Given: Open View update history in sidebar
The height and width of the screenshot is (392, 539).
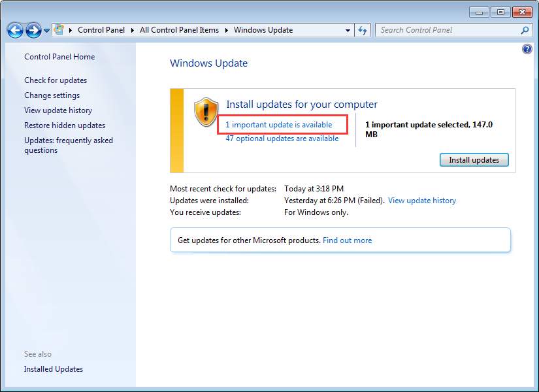Looking at the screenshot, I should coord(58,110).
